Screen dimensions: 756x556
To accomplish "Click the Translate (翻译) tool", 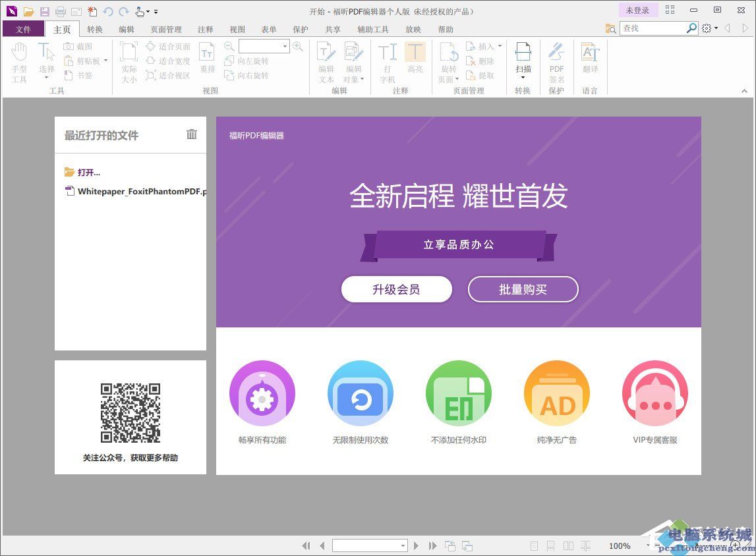I will pyautogui.click(x=590, y=59).
